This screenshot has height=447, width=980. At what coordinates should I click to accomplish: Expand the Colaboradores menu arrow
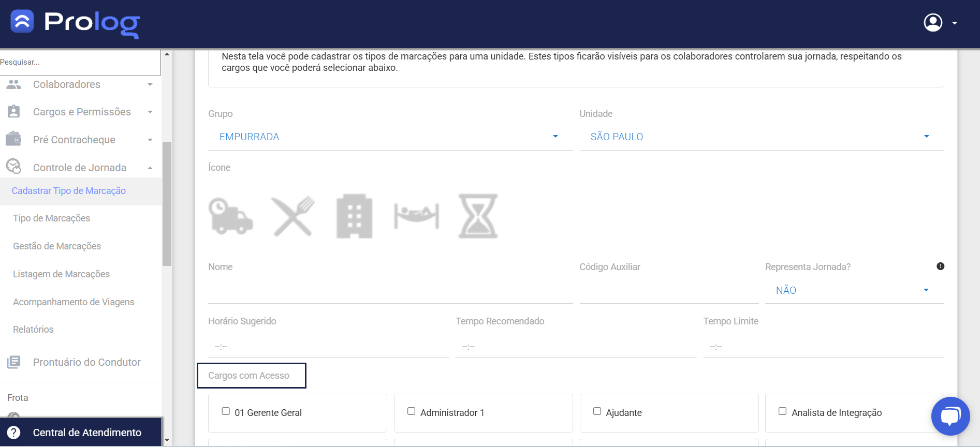point(150,84)
